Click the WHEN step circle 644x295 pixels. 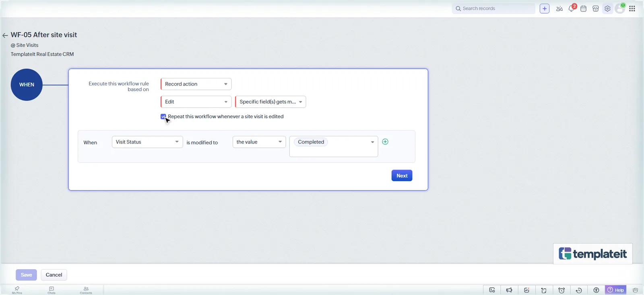[x=27, y=85]
